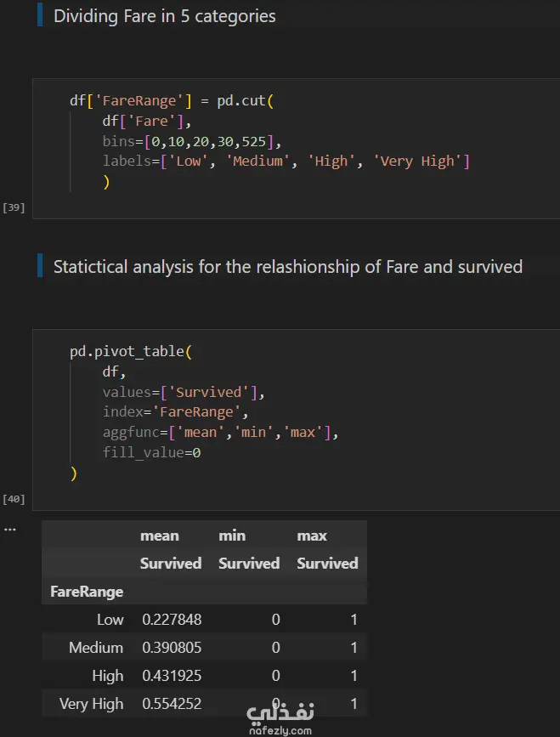Image resolution: width=560 pixels, height=737 pixels.
Task: Click the 'min' column header
Action: (232, 536)
